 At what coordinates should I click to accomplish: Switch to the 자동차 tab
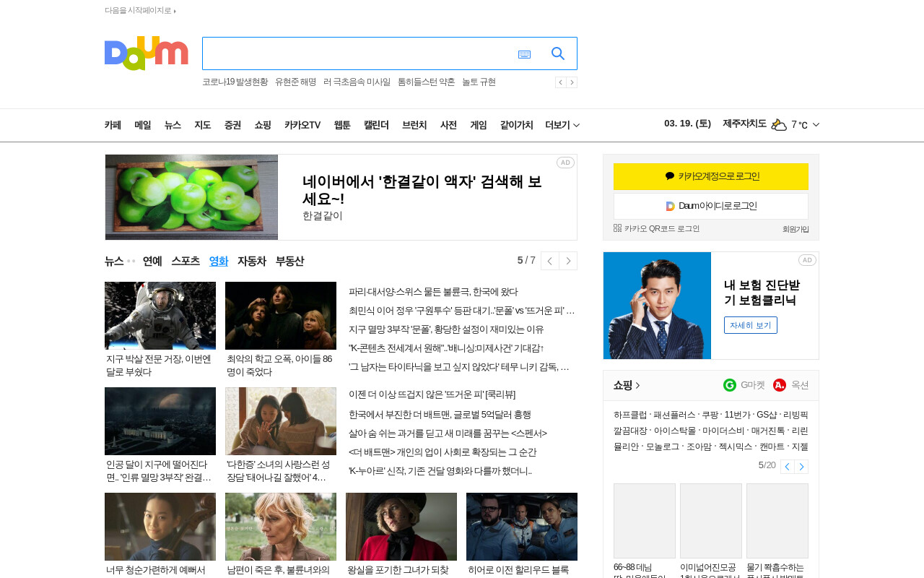[252, 261]
